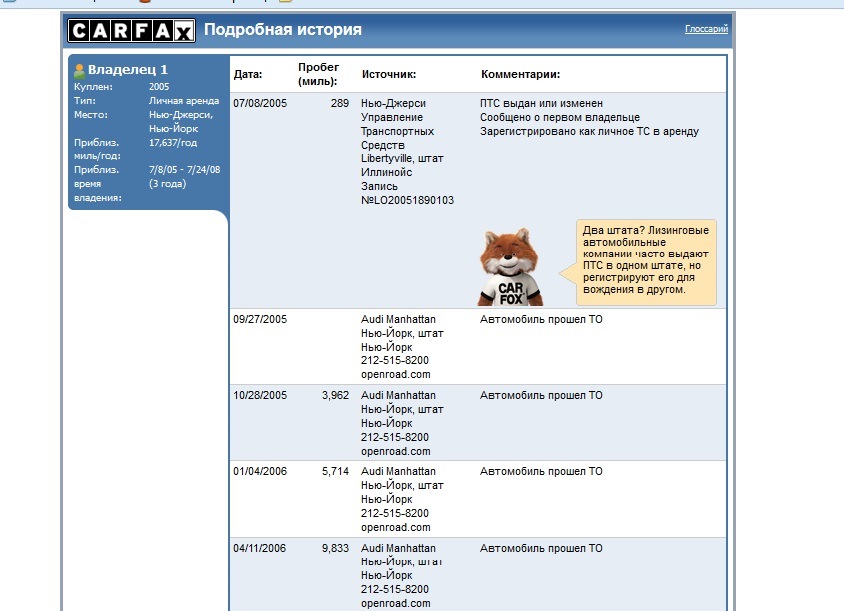Click the Источник column header
This screenshot has height=611, width=844.
389,74
